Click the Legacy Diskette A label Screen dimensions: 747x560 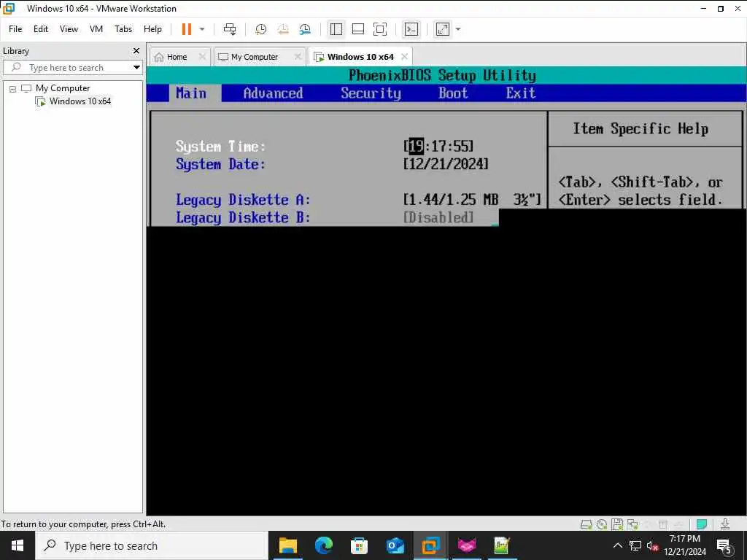[x=243, y=200]
